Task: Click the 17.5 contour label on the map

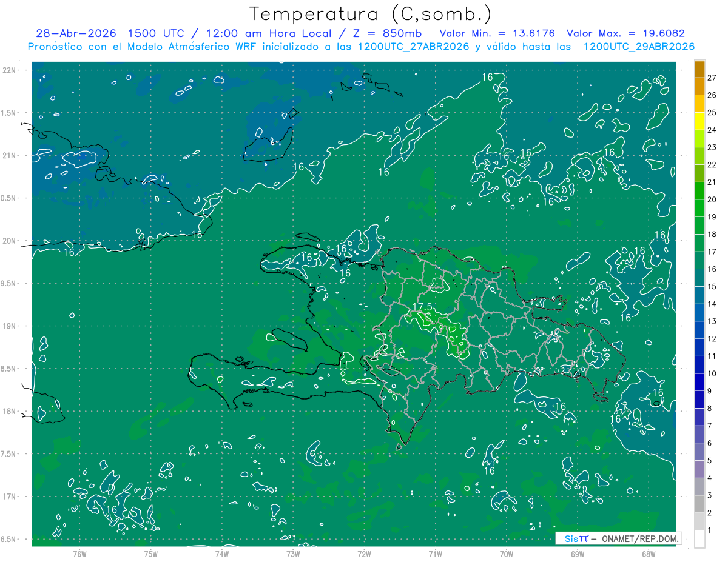Action: (x=422, y=307)
